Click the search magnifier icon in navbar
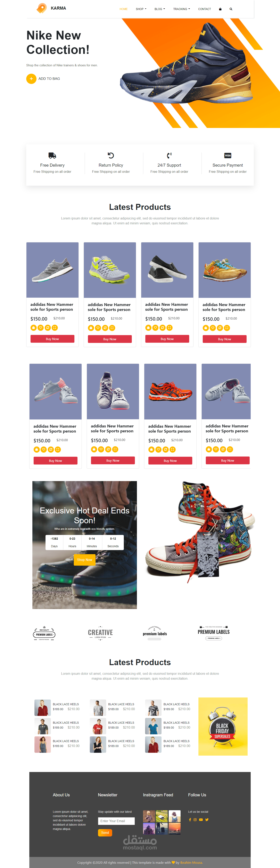 point(231,9)
